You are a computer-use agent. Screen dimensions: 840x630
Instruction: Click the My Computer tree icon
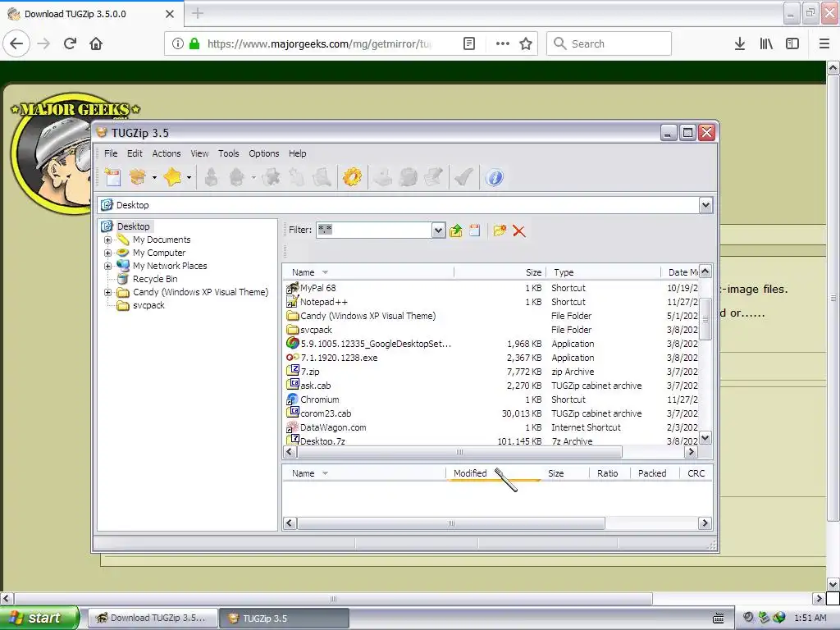point(123,253)
